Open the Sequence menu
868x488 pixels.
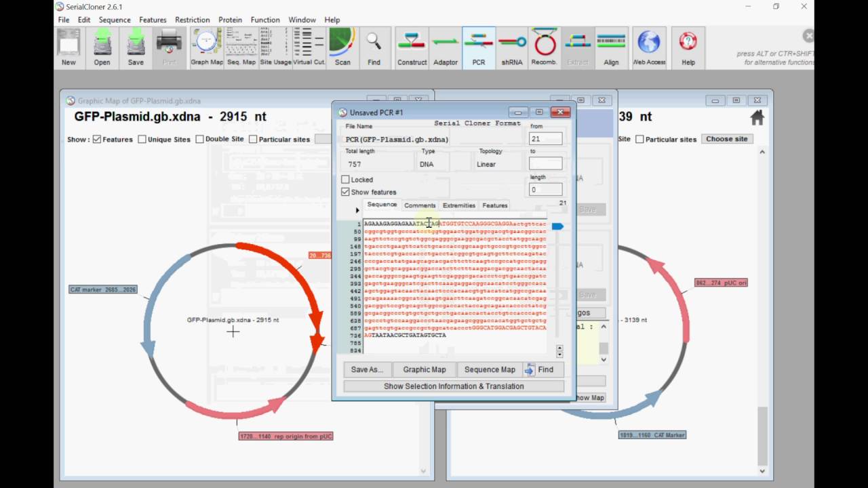click(115, 20)
